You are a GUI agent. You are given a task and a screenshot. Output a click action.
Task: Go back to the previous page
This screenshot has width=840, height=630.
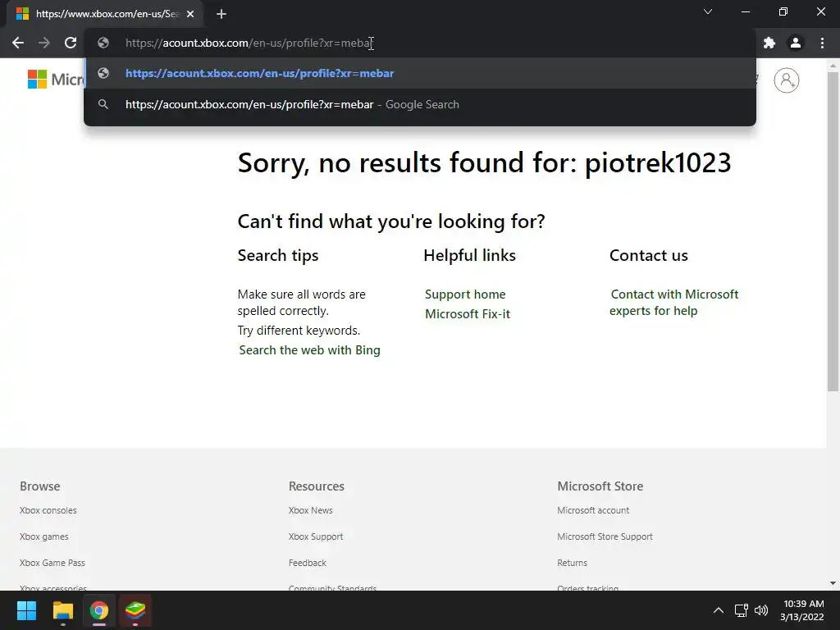point(18,43)
